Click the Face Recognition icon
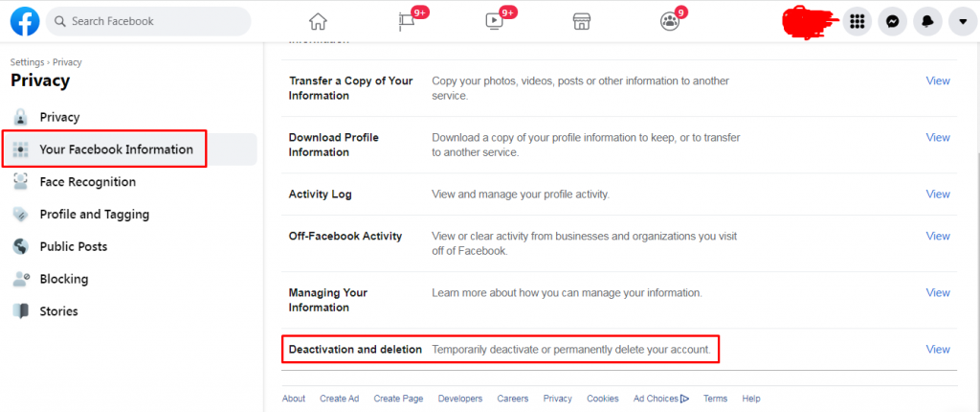This screenshot has height=412, width=980. (21, 182)
